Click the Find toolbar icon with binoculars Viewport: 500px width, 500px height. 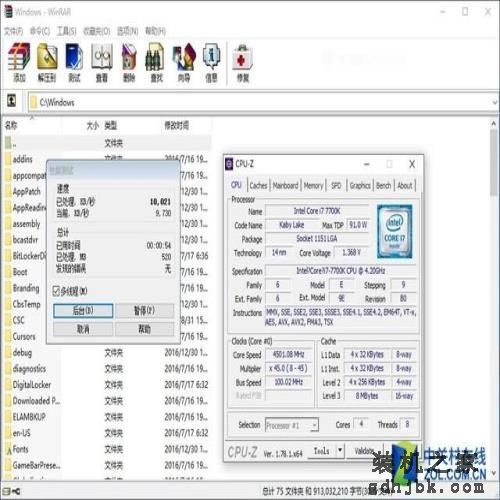[x=156, y=63]
